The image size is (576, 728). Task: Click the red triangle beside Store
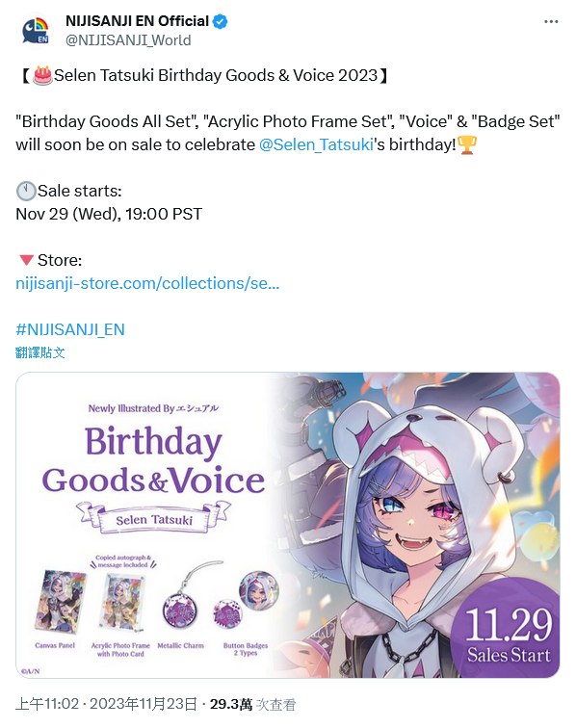tap(26, 260)
